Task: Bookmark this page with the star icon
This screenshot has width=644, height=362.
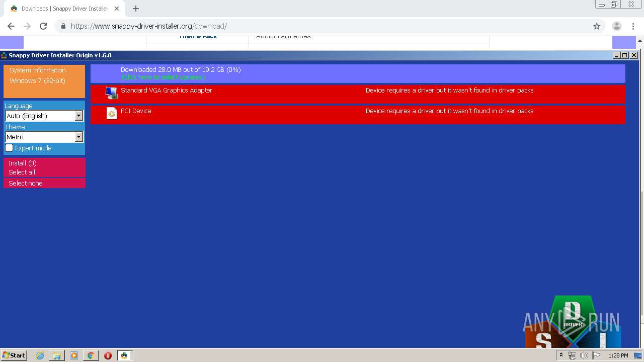Action: pos(597,26)
